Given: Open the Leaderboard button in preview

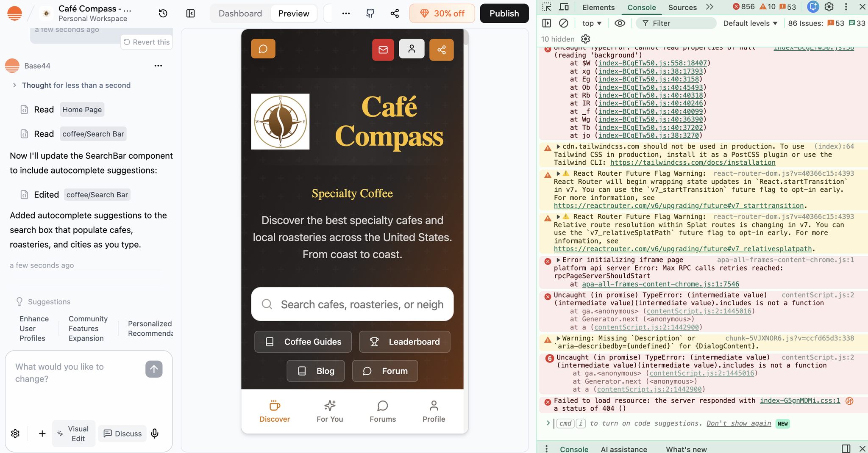Looking at the screenshot, I should coord(404,342).
